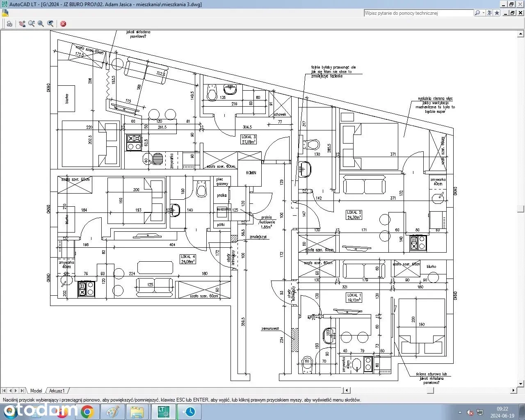The image size is (525, 420).
Task: Click the help search magnifier icon
Action: 477,13
